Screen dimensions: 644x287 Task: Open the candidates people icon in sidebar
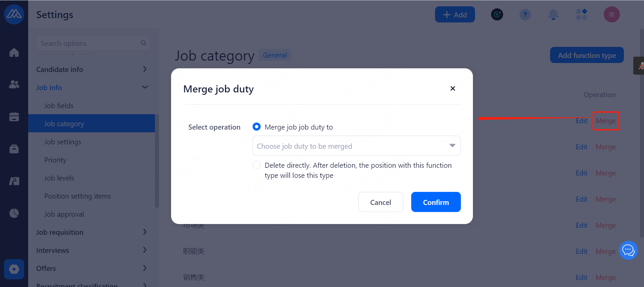pyautogui.click(x=14, y=84)
